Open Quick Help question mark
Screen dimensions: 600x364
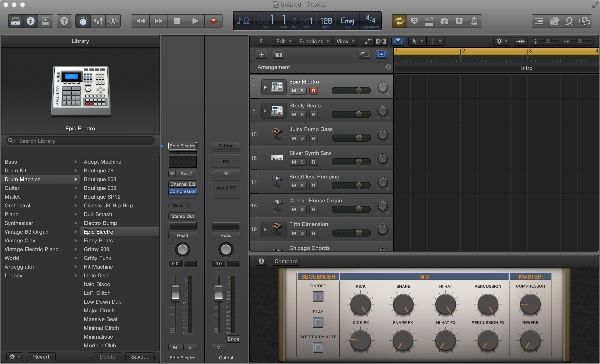tap(64, 21)
